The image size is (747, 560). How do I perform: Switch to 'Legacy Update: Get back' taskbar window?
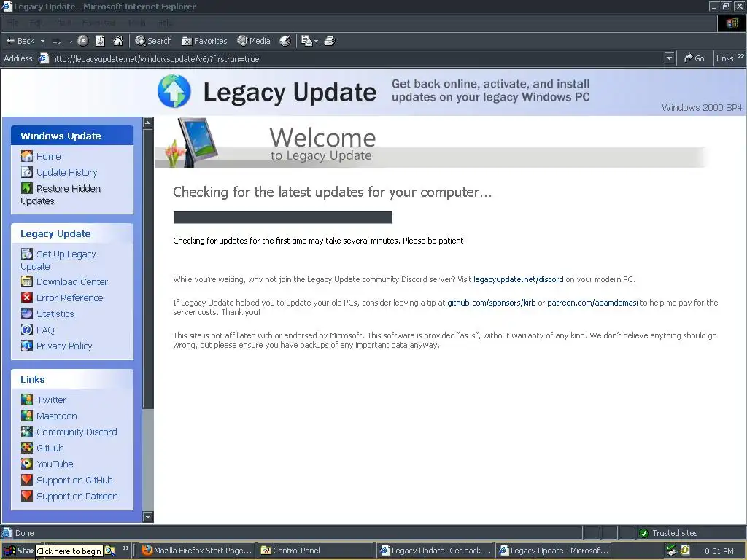click(x=435, y=551)
